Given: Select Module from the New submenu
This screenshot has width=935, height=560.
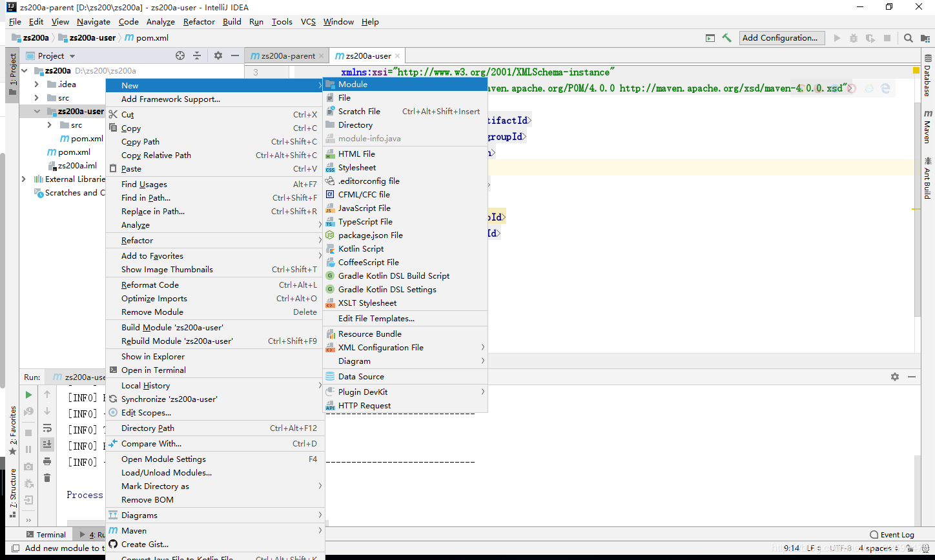Looking at the screenshot, I should click(353, 85).
